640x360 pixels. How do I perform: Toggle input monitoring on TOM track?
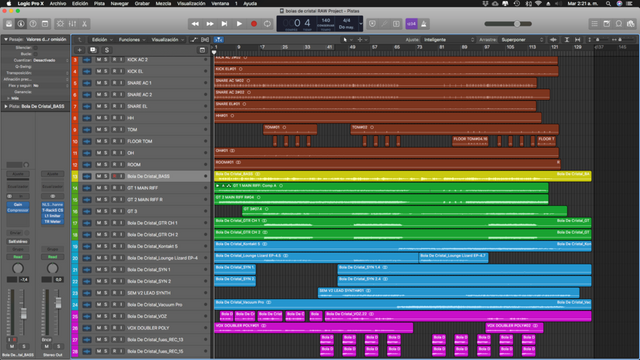pos(121,129)
